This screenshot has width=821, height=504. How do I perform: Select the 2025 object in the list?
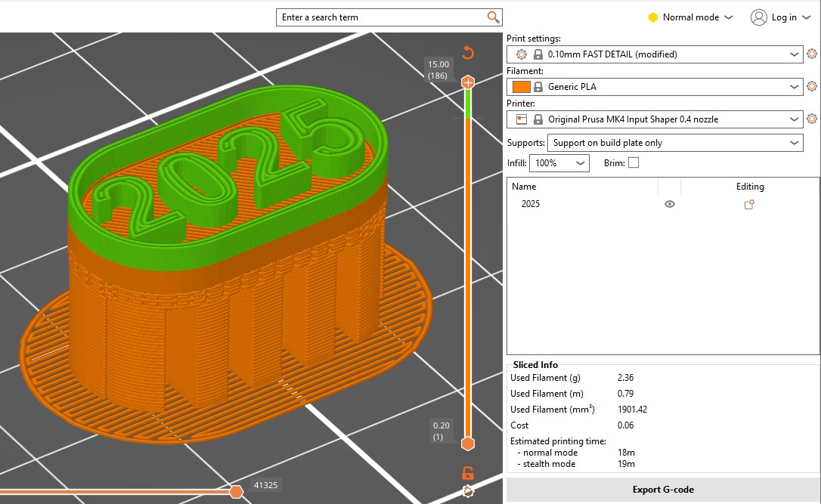pyautogui.click(x=531, y=204)
